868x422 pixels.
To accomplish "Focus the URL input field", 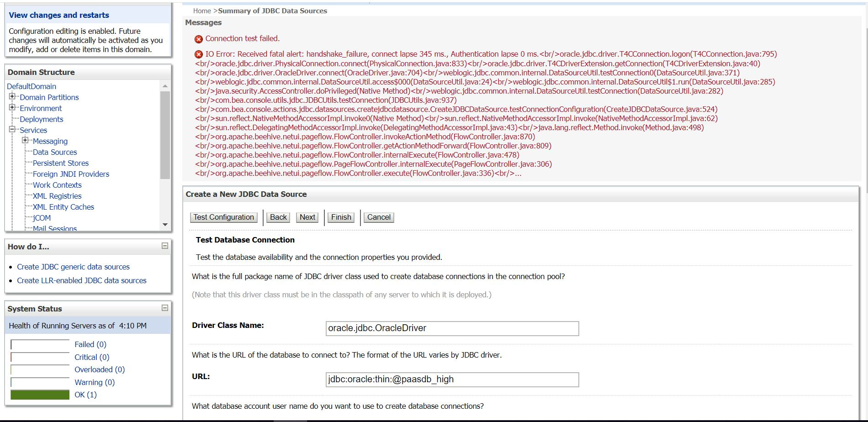I will point(452,380).
